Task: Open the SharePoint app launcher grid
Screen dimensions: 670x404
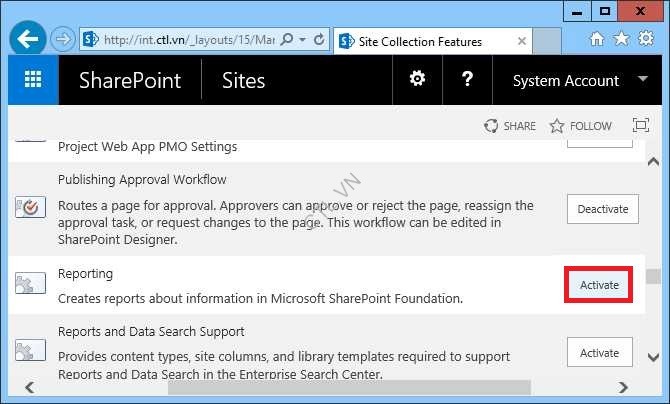Action: point(33,80)
